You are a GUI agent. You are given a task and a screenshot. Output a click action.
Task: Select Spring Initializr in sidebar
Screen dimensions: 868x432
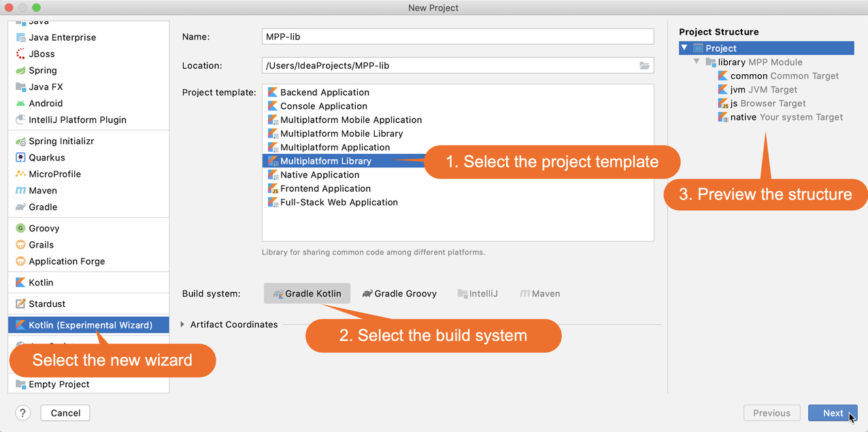(61, 142)
